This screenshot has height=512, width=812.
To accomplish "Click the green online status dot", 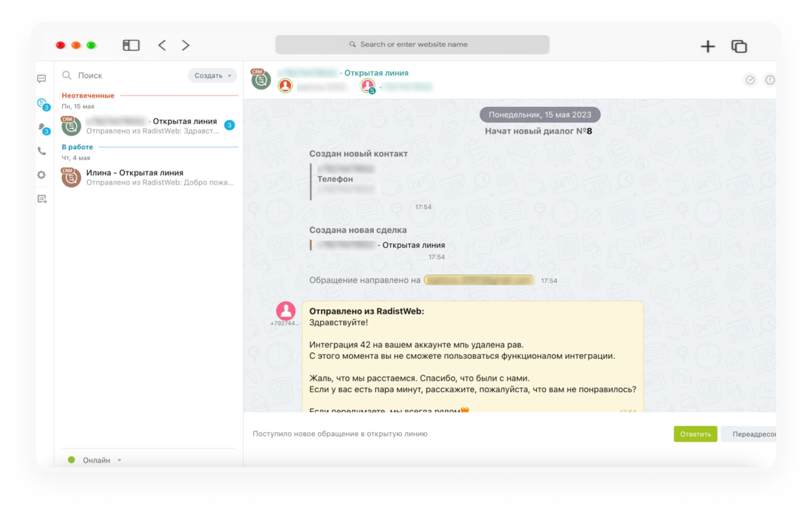I will [71, 461].
